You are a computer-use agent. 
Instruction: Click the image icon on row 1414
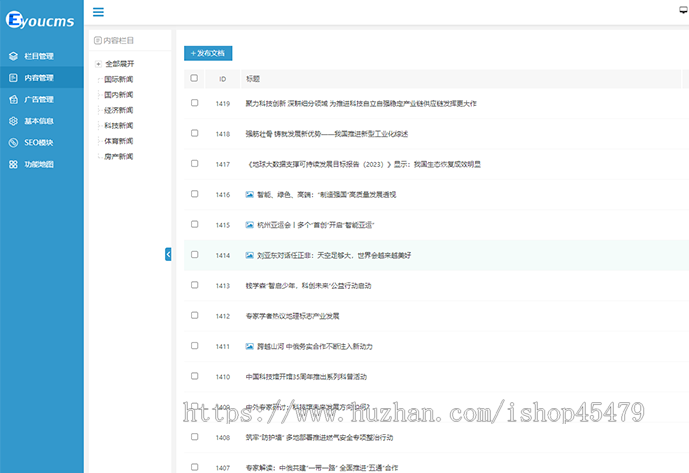click(250, 255)
